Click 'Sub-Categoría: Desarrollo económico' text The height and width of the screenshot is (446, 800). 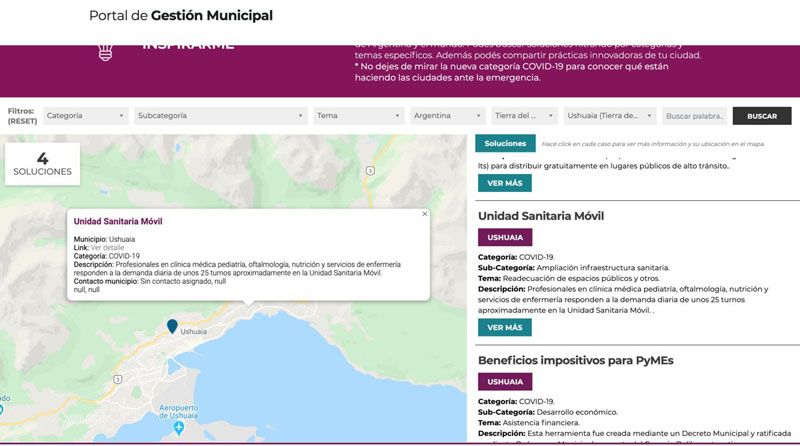[x=547, y=412]
